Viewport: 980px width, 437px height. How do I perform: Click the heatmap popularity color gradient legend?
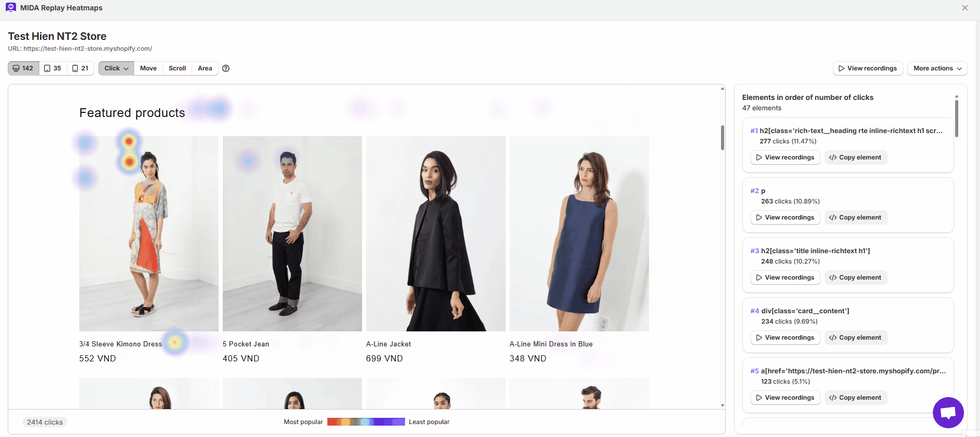(x=366, y=422)
